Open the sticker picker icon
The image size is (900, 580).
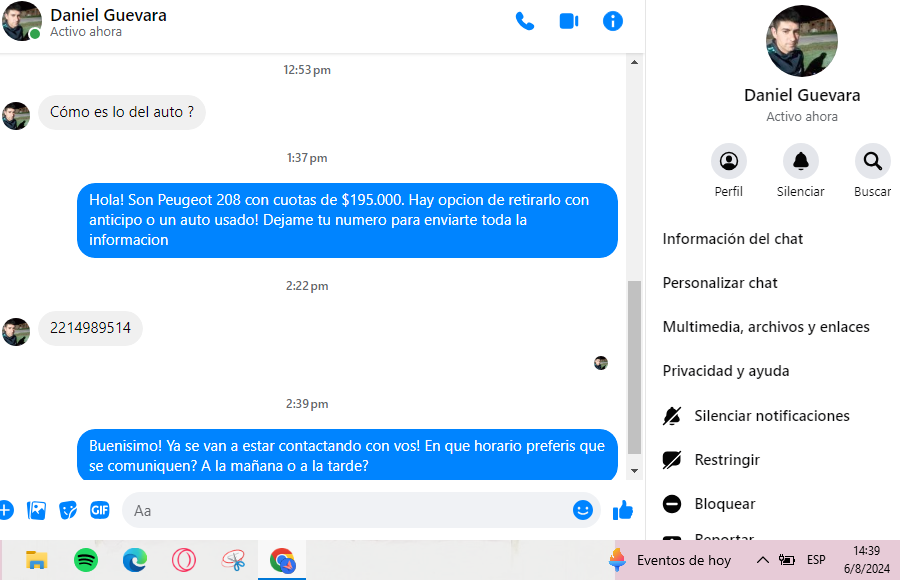point(68,510)
